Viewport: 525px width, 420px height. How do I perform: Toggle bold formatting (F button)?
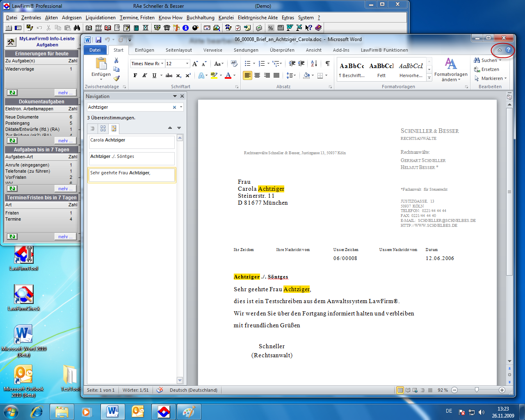click(135, 75)
